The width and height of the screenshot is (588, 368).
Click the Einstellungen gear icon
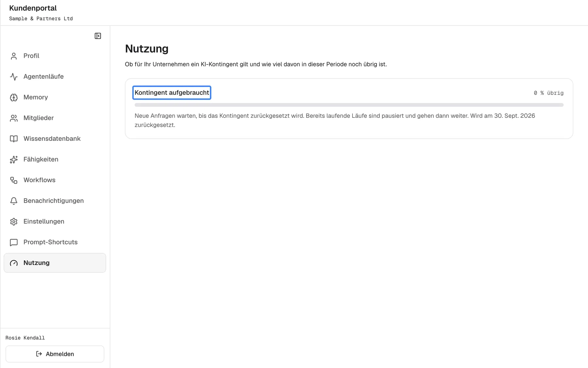pos(14,221)
